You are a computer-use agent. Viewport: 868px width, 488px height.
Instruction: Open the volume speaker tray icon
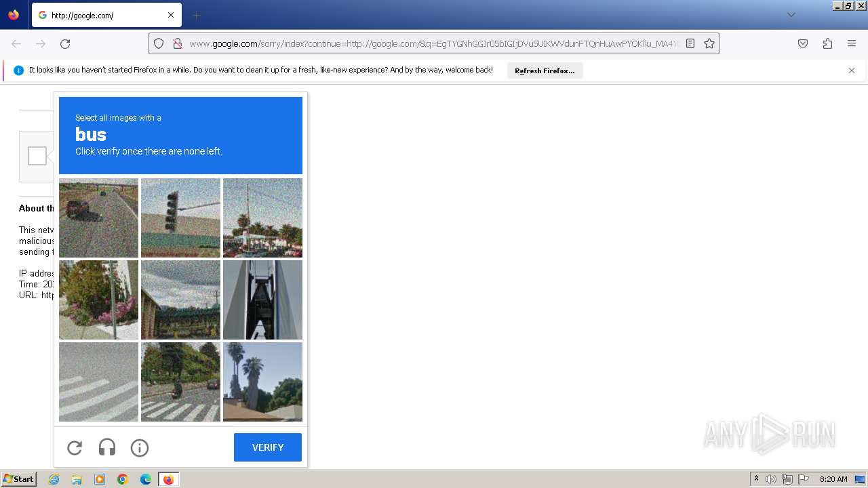coord(771,479)
